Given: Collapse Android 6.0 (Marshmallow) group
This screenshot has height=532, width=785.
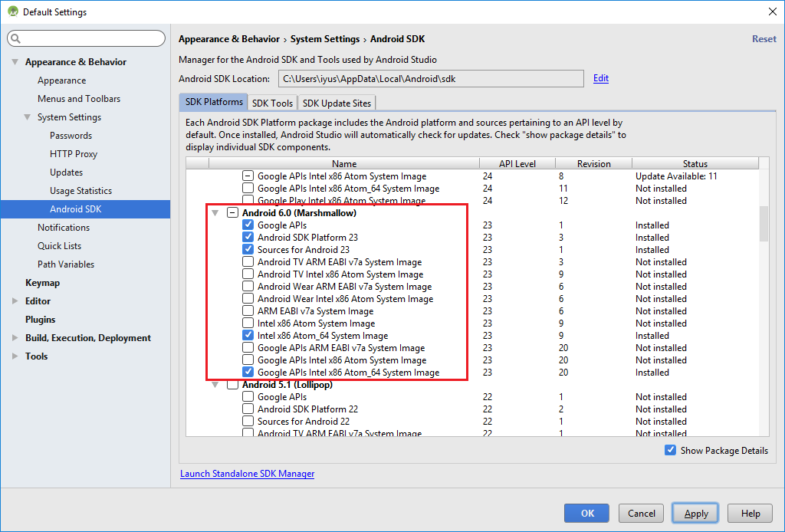Looking at the screenshot, I should 215,213.
